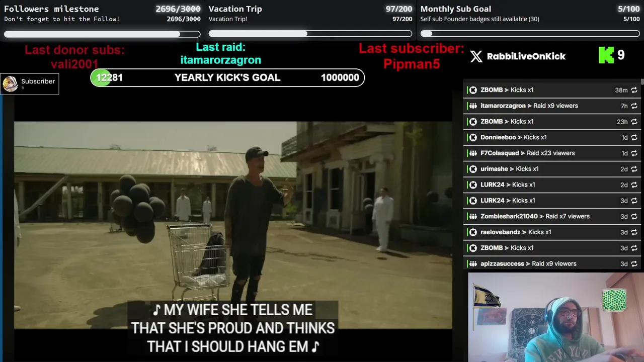
Task: Click the Monthly Sub Goal progress bar
Action: click(x=530, y=34)
